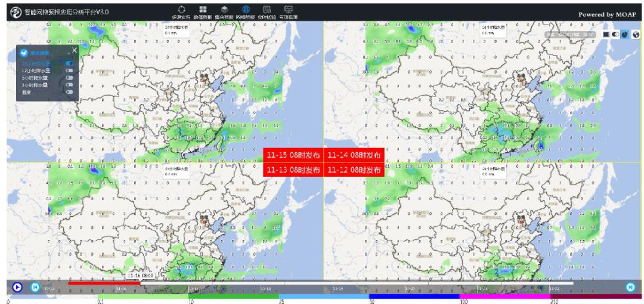Click the blue bird icon in layer panel

(x=24, y=53)
